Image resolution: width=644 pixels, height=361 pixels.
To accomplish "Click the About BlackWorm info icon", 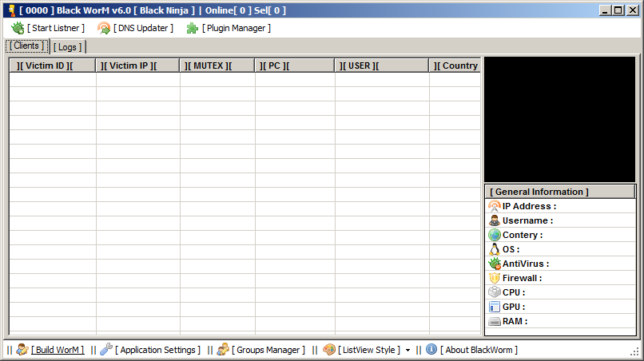I will tap(431, 350).
